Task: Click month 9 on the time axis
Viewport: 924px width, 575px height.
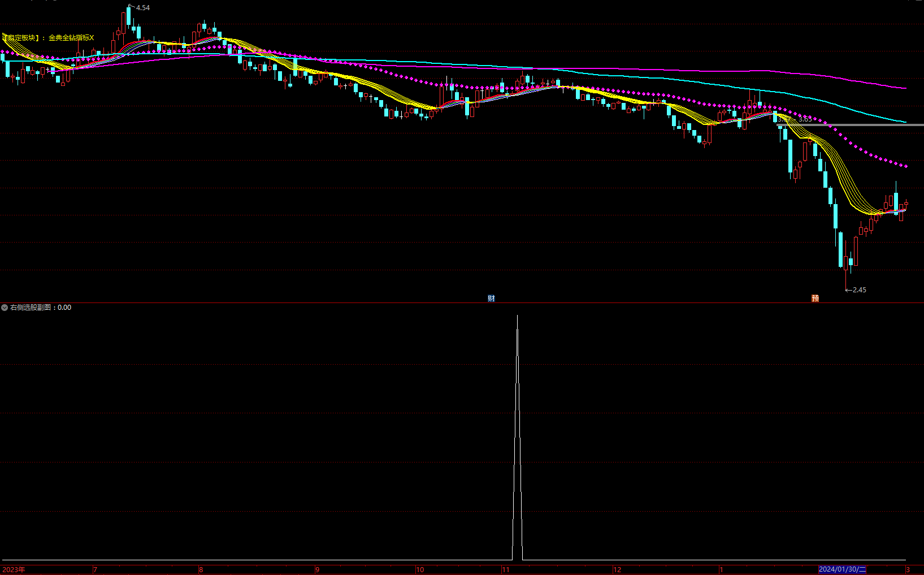Action: [317, 569]
